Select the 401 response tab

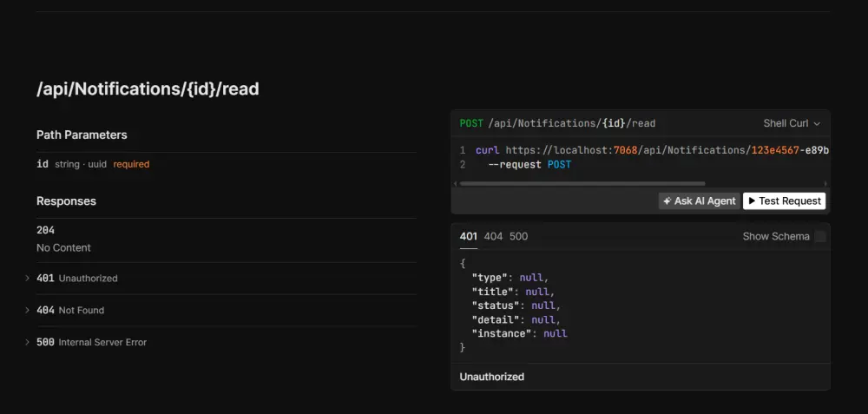tap(469, 236)
